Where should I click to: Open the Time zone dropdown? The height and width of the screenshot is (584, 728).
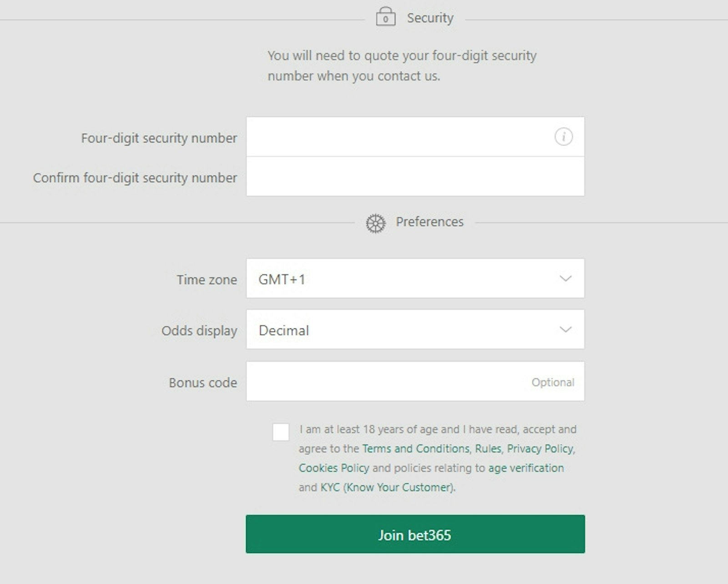click(415, 279)
